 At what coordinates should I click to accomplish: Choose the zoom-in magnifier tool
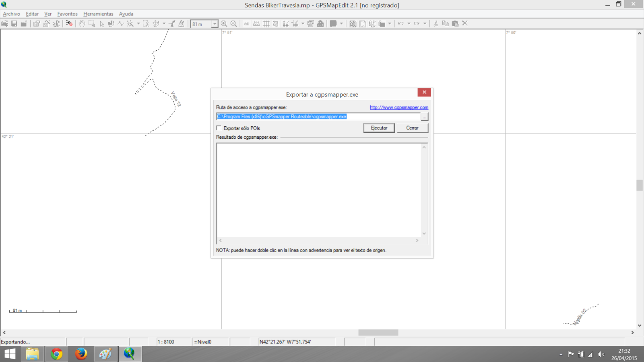[x=224, y=23]
